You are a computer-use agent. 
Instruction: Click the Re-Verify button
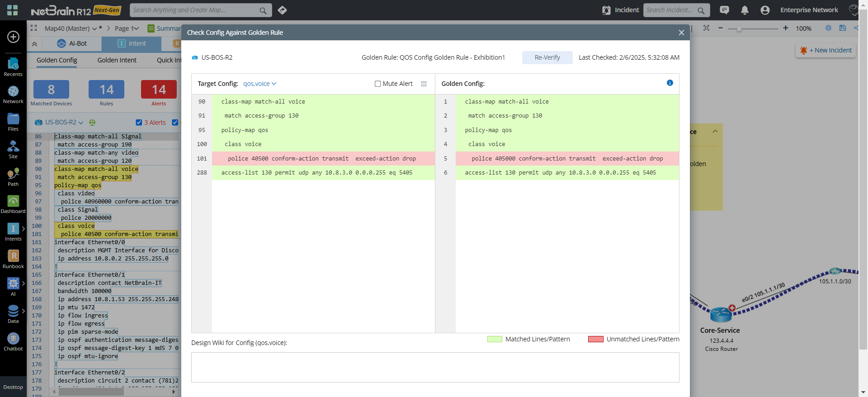pyautogui.click(x=547, y=57)
